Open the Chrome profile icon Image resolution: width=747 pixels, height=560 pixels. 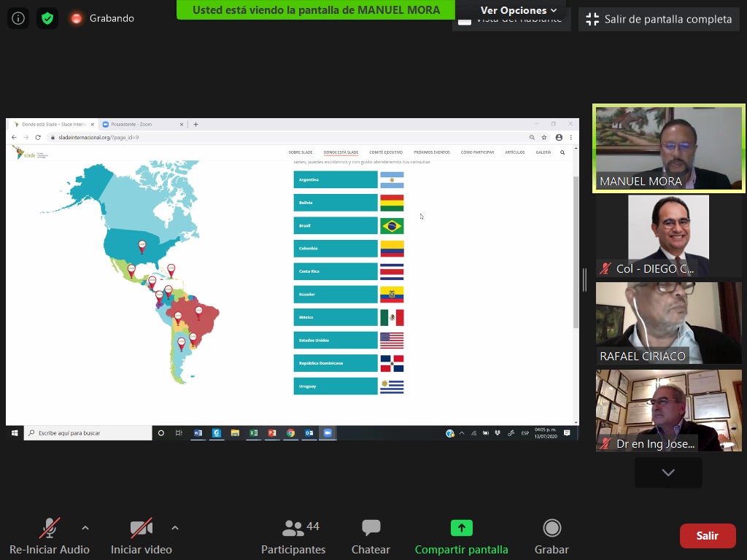pos(559,137)
